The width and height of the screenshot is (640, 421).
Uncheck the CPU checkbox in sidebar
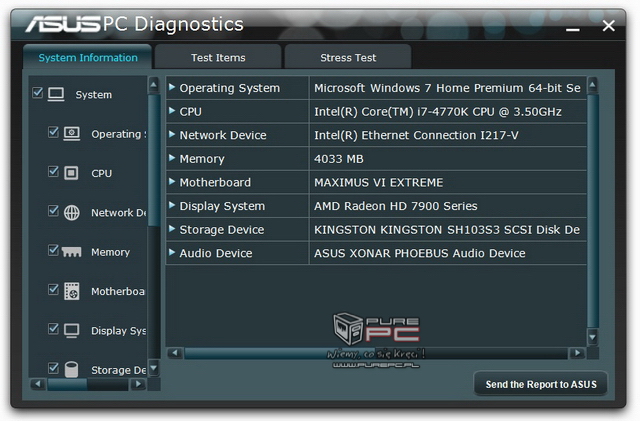[53, 171]
